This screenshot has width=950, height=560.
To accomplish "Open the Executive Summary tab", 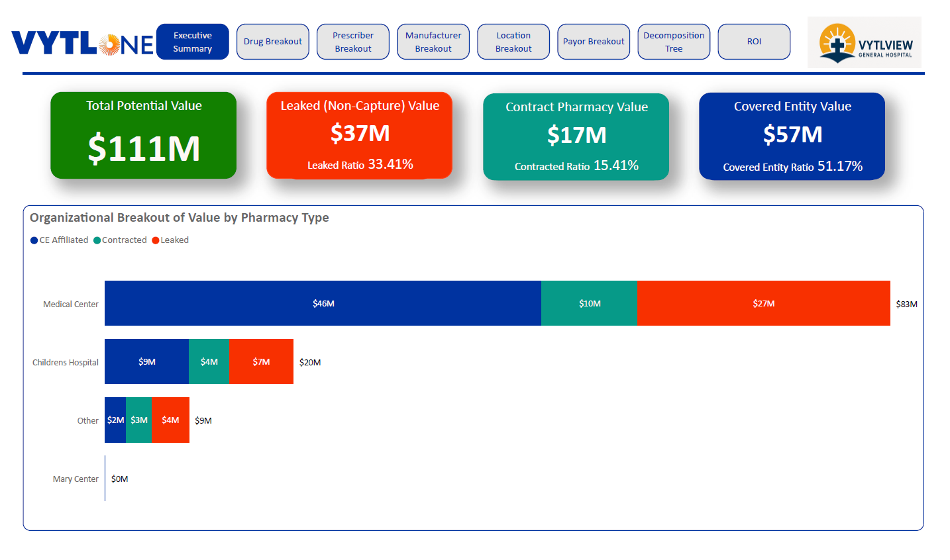I will click(193, 42).
